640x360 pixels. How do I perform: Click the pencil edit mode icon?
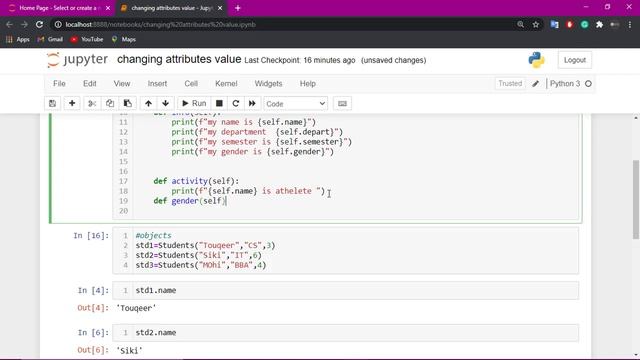point(536,84)
